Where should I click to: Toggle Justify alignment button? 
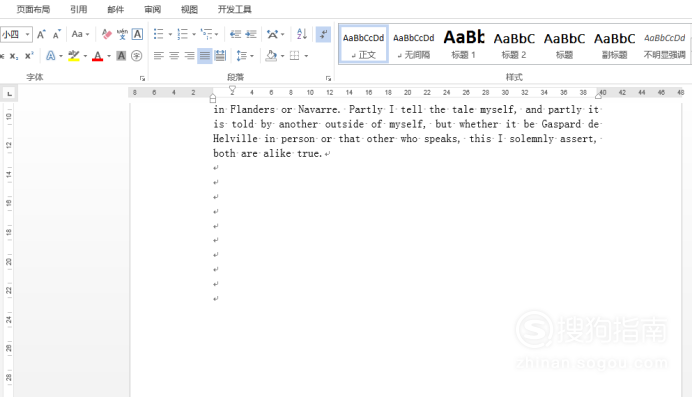[x=204, y=56]
